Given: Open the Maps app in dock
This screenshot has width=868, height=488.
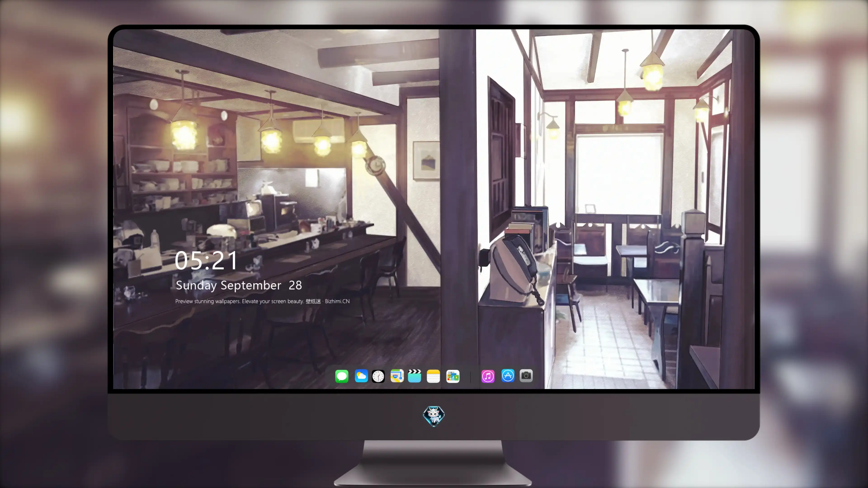Looking at the screenshot, I should tap(397, 376).
